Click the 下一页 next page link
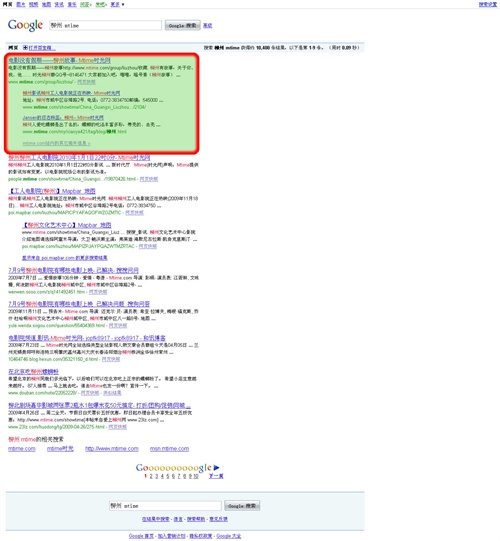Screen dimensions: 500x541 216,476
